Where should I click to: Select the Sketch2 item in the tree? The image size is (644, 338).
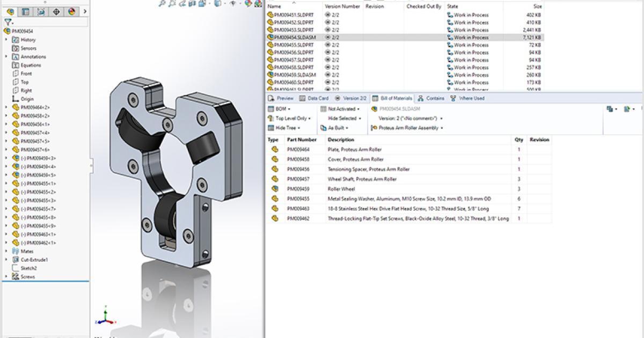(28, 268)
